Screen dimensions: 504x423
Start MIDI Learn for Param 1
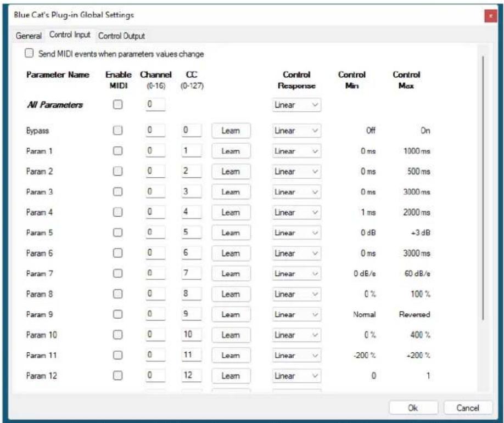[231, 151]
